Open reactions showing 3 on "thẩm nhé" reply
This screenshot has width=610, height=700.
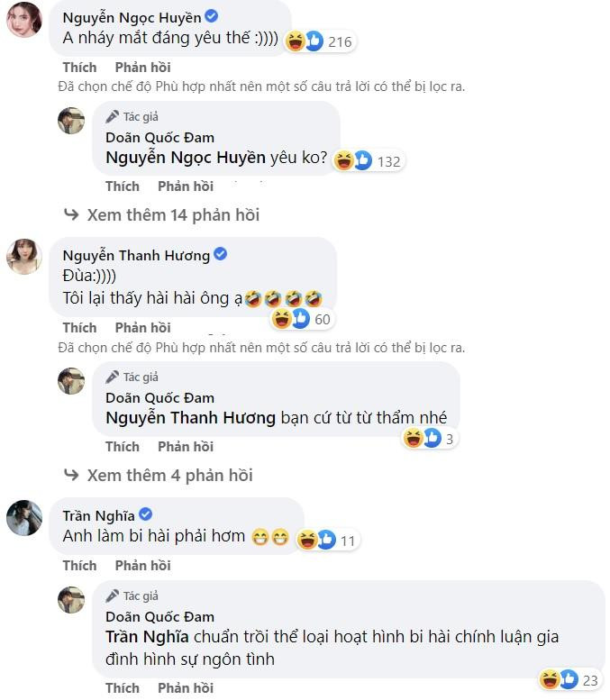click(431, 439)
